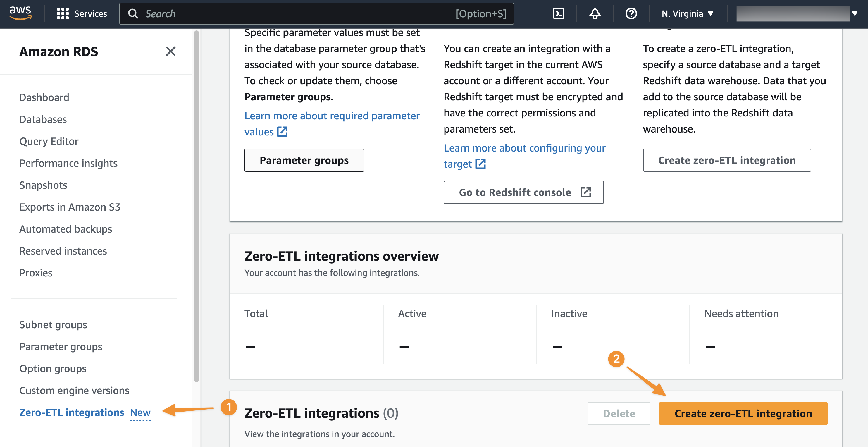Expand the N. Virginia region dropdown
The height and width of the screenshot is (447, 868).
coord(687,13)
